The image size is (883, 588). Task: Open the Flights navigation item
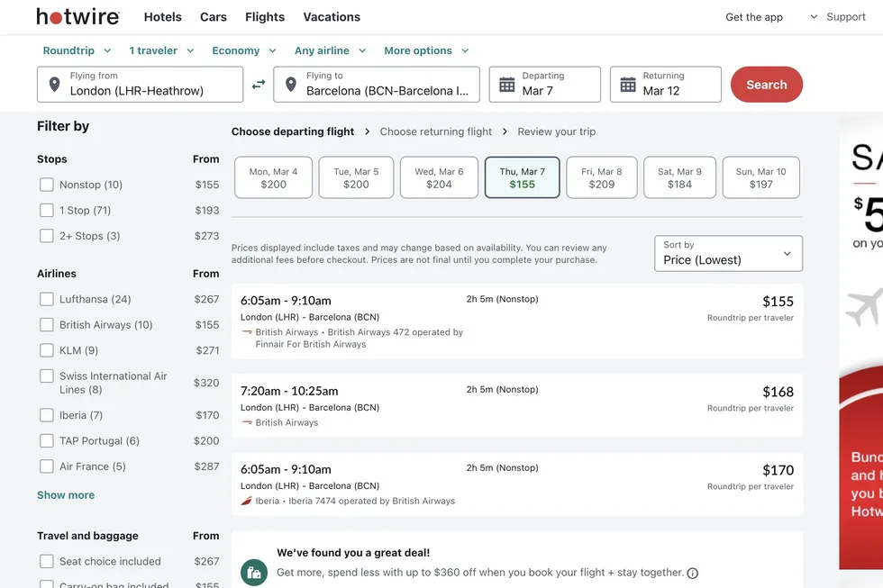click(x=265, y=17)
